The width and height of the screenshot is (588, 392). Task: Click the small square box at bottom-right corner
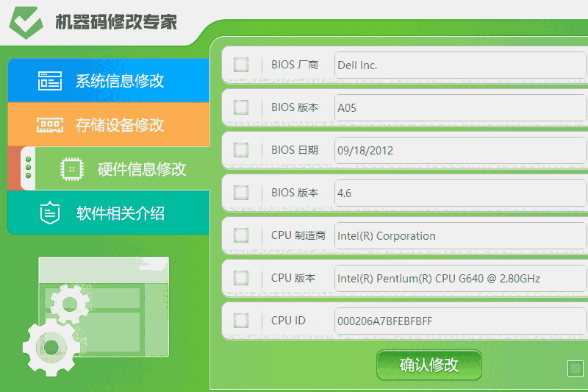pos(575,368)
